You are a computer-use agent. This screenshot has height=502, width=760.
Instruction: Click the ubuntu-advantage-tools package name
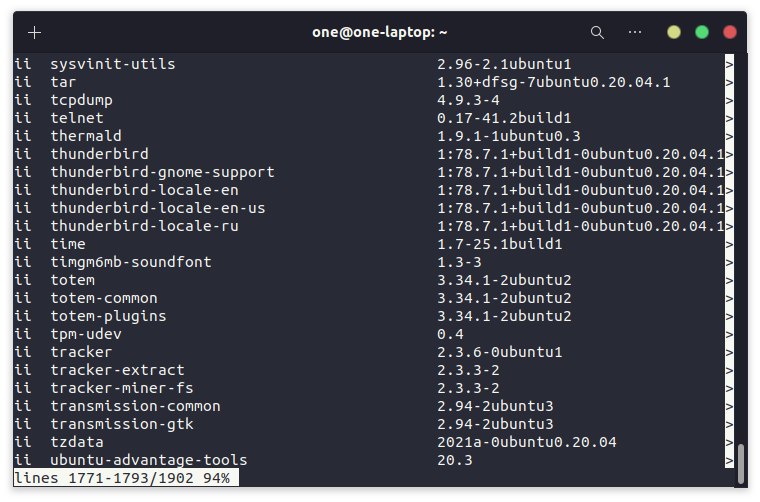click(148, 460)
